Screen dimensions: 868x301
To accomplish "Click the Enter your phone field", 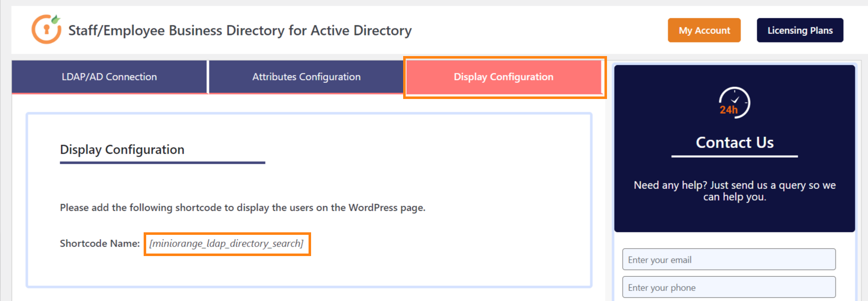I will [729, 287].
